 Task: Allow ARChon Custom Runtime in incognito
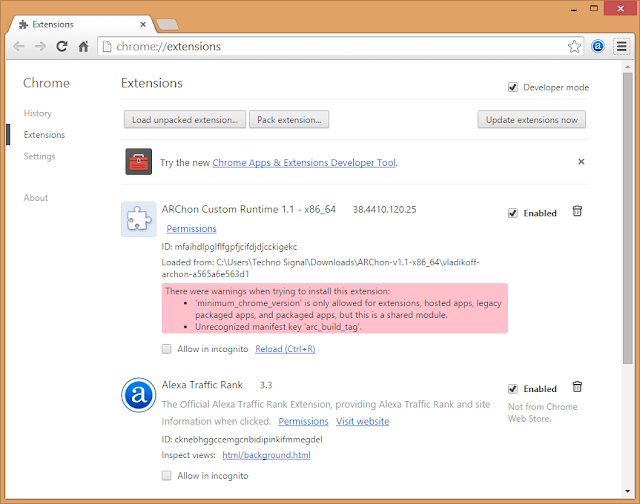[167, 349]
